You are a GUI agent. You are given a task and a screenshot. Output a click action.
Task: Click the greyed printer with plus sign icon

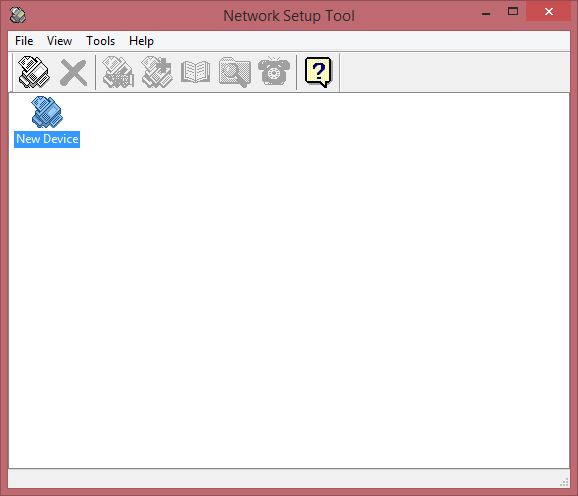pyautogui.click(x=157, y=72)
